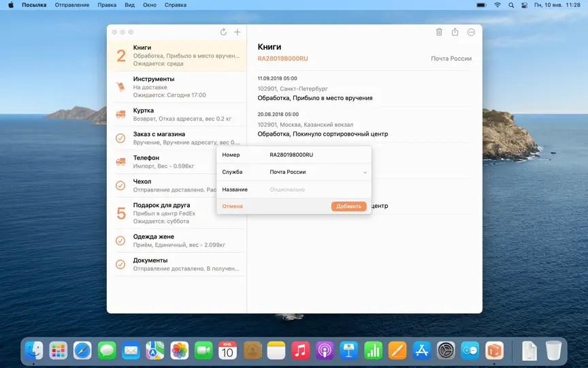Open Podcasts from the Dock
This screenshot has height=368, width=588.
click(x=325, y=351)
